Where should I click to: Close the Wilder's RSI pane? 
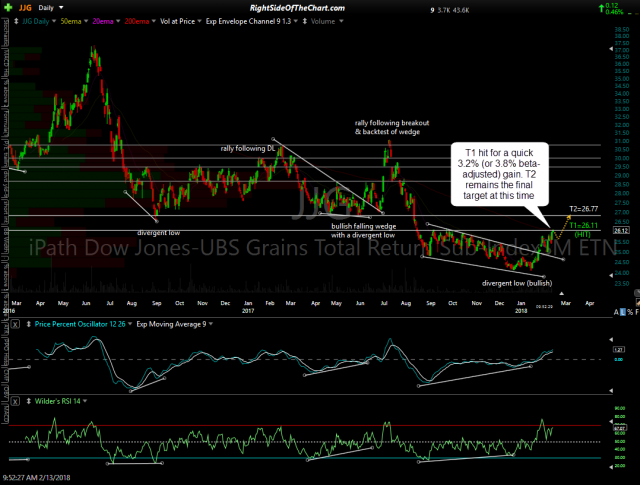pyautogui.click(x=15, y=402)
